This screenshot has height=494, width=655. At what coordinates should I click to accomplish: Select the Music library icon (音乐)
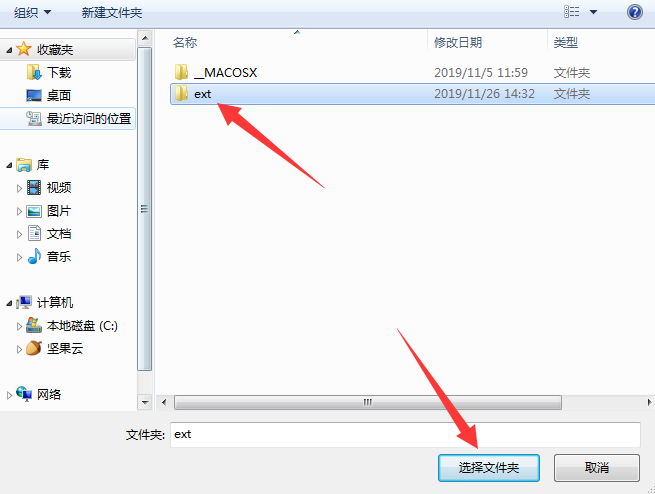[34, 256]
